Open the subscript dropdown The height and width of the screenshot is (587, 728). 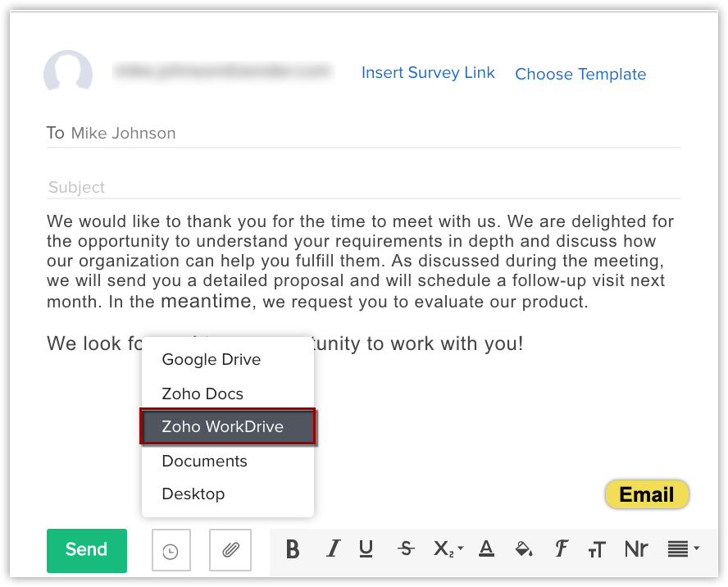[448, 549]
